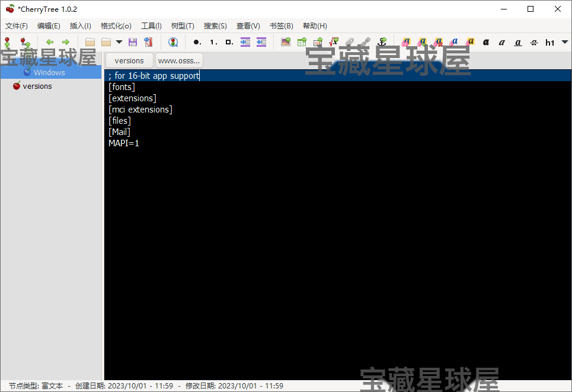
Task: Insert an anchor with anchor icon
Action: pos(382,42)
